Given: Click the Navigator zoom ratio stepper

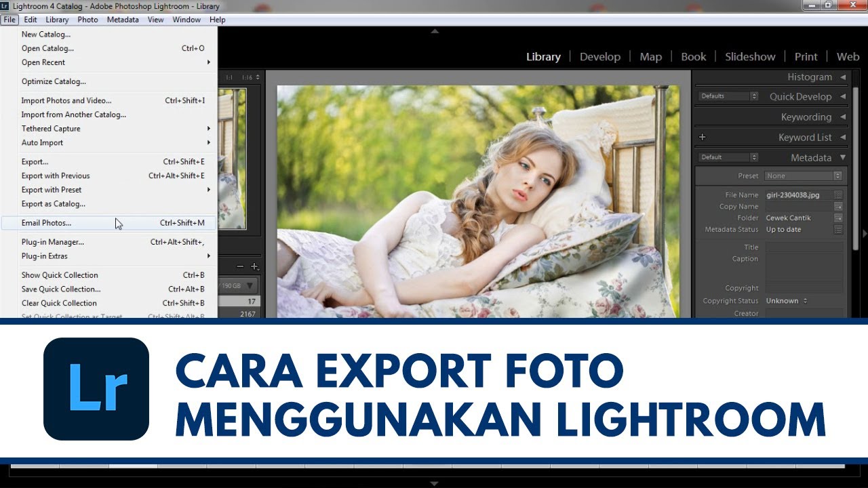Looking at the screenshot, I should pyautogui.click(x=258, y=77).
